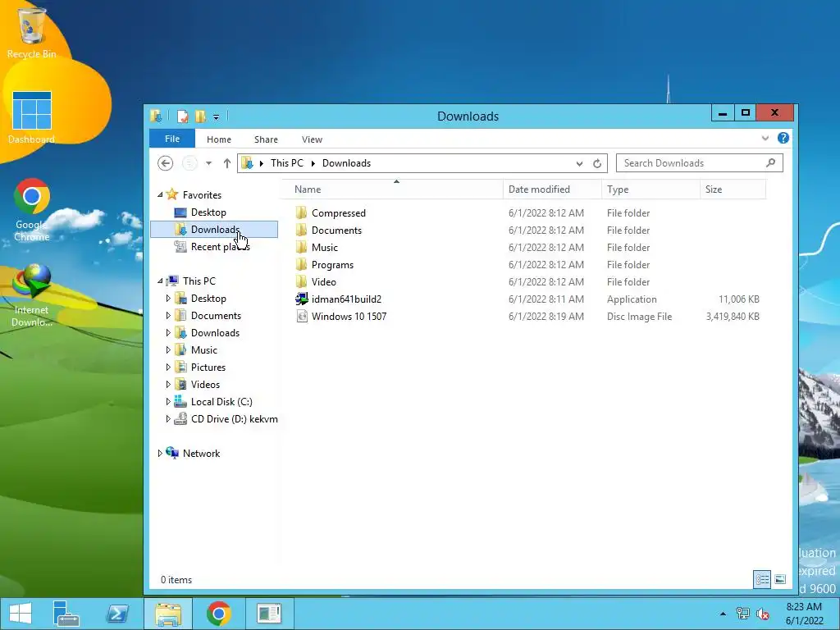Select Music in the navigation pane

point(203,349)
